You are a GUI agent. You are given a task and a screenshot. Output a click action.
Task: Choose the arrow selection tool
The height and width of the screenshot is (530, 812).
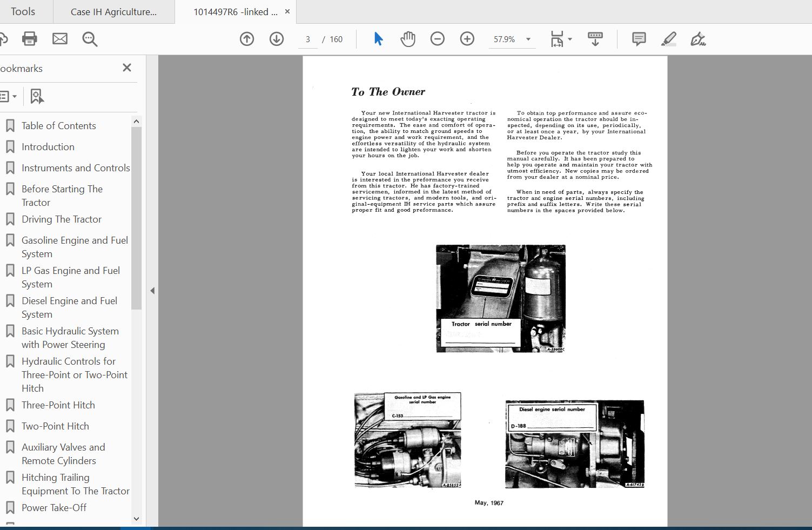point(378,39)
